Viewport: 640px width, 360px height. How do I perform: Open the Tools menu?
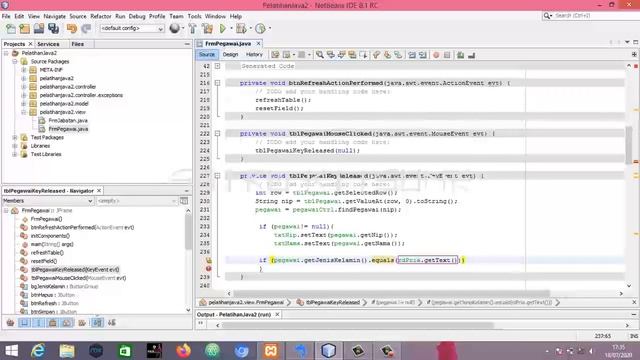195,16
